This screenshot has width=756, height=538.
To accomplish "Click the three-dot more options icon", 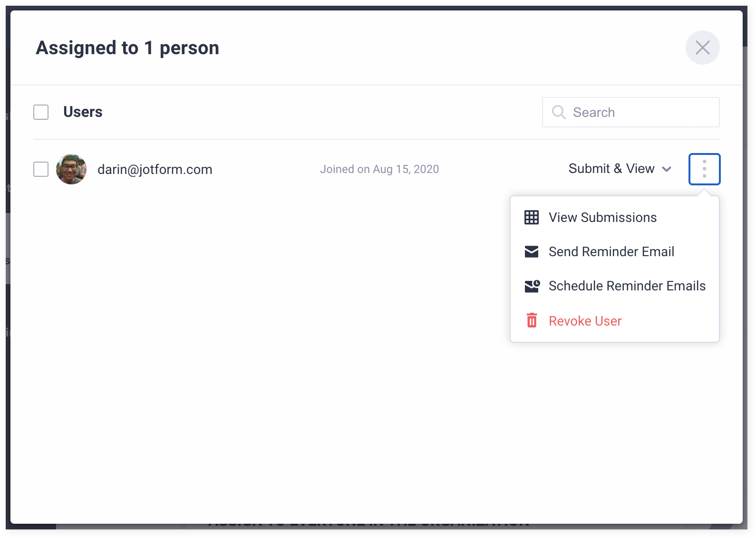I will coord(704,169).
